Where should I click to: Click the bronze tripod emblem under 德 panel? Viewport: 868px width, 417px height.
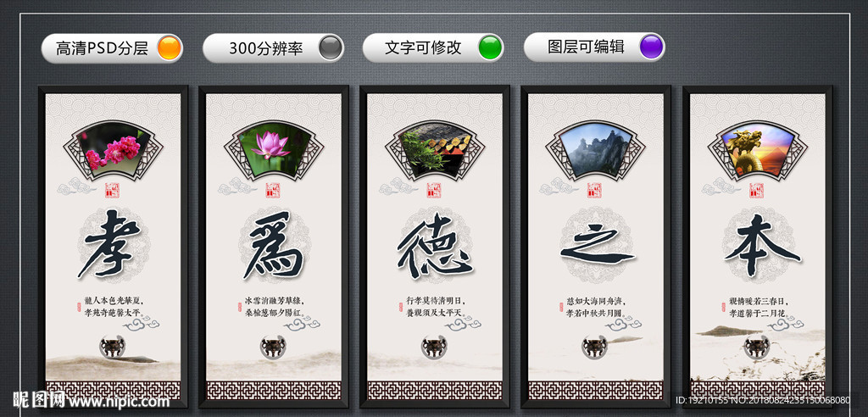pos(434,347)
